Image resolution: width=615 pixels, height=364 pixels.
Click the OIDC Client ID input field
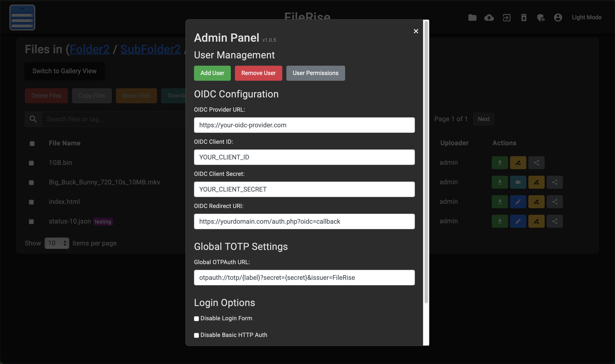(x=304, y=157)
